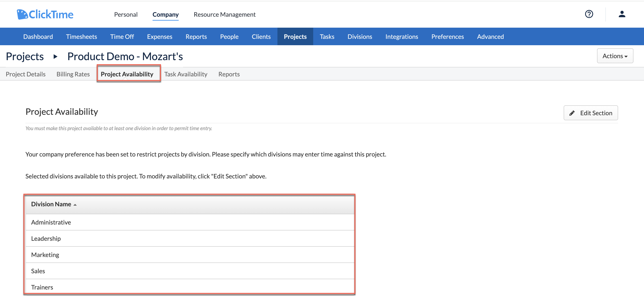Select Projects in navigation bar
The width and height of the screenshot is (644, 302).
295,36
